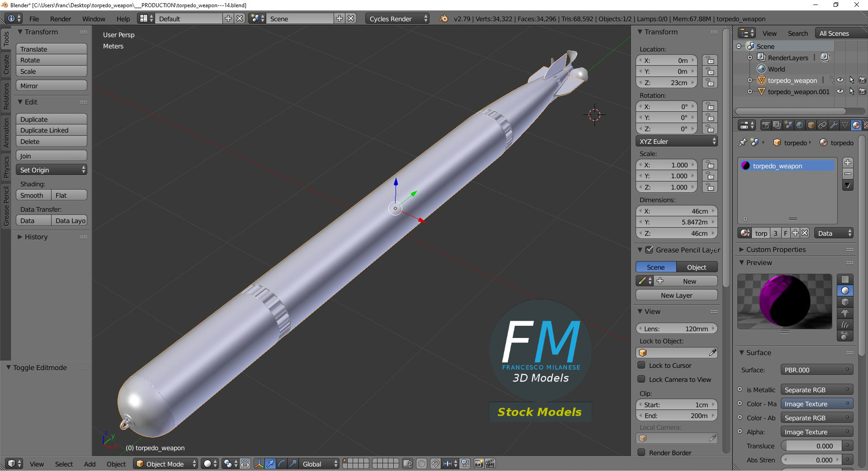Click the Duplicate Linked button
Image resolution: width=868 pixels, height=471 pixels.
point(52,130)
